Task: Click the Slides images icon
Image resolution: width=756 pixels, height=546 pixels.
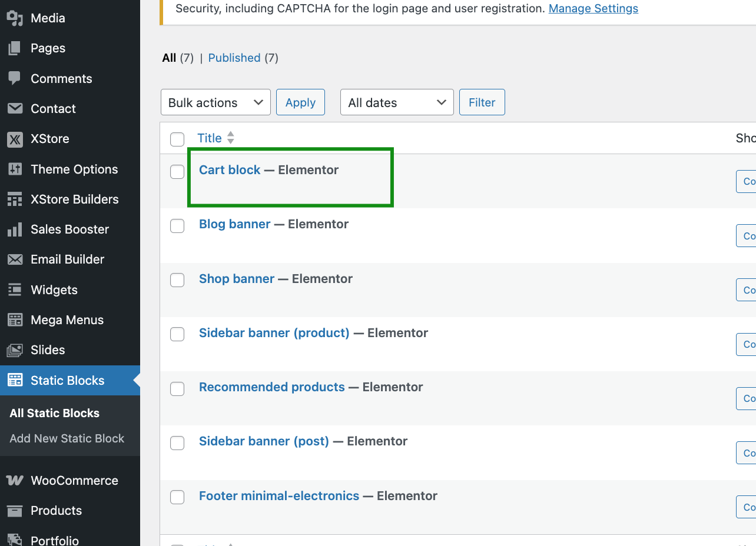Action: click(15, 350)
